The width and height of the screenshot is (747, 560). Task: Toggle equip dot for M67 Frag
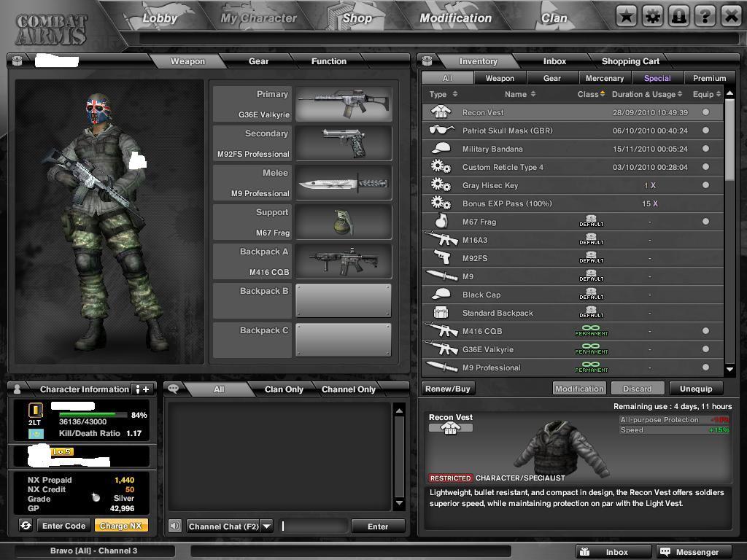[705, 222]
